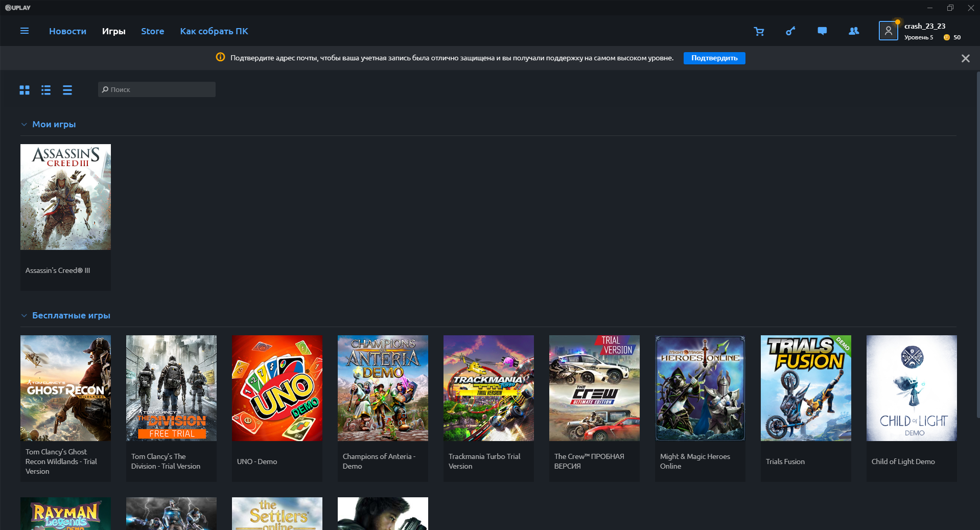This screenshot has height=530, width=980.
Task: Open the chat messages icon
Action: click(x=822, y=31)
